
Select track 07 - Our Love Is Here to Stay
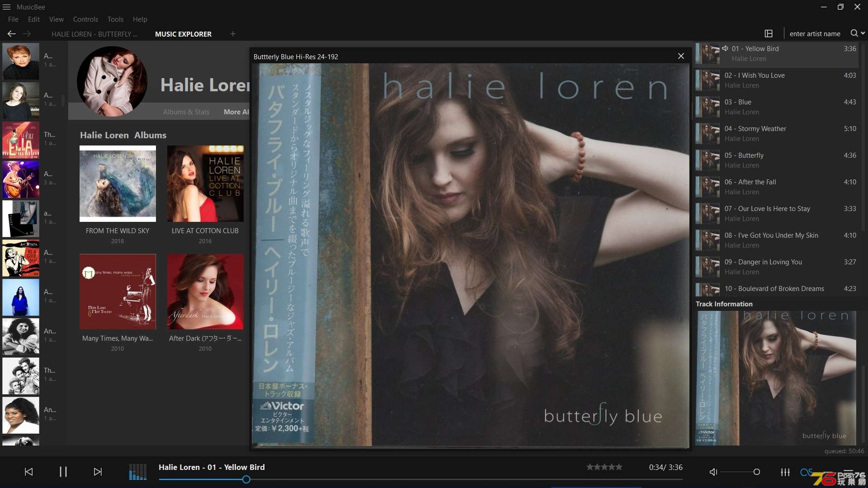(x=777, y=214)
